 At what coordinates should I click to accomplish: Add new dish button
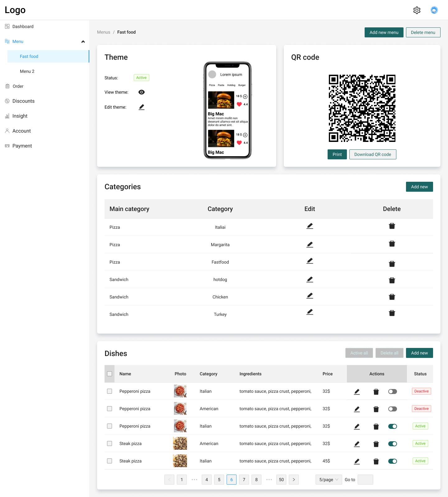point(419,353)
